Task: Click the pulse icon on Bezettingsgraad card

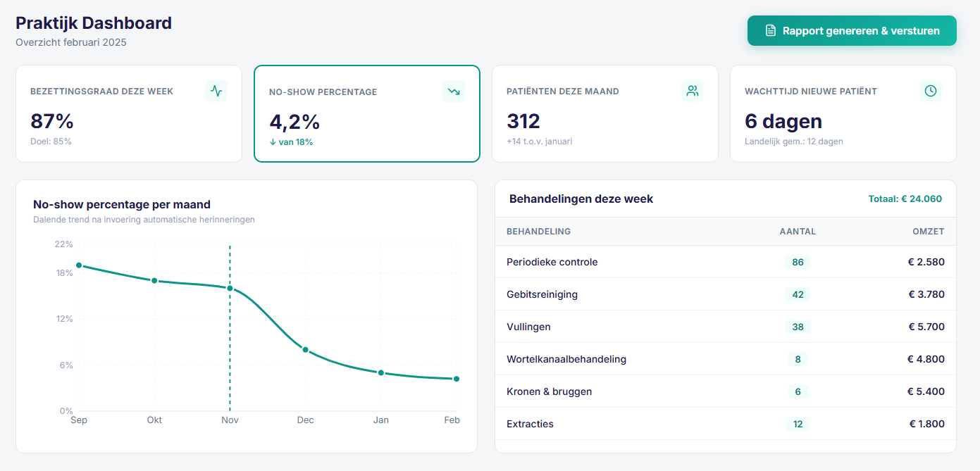Action: (x=216, y=91)
